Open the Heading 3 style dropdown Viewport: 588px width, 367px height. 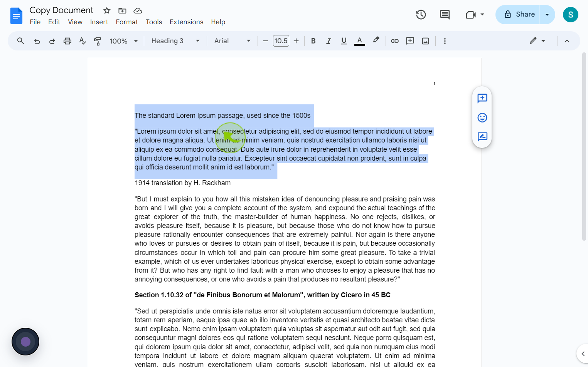point(175,41)
